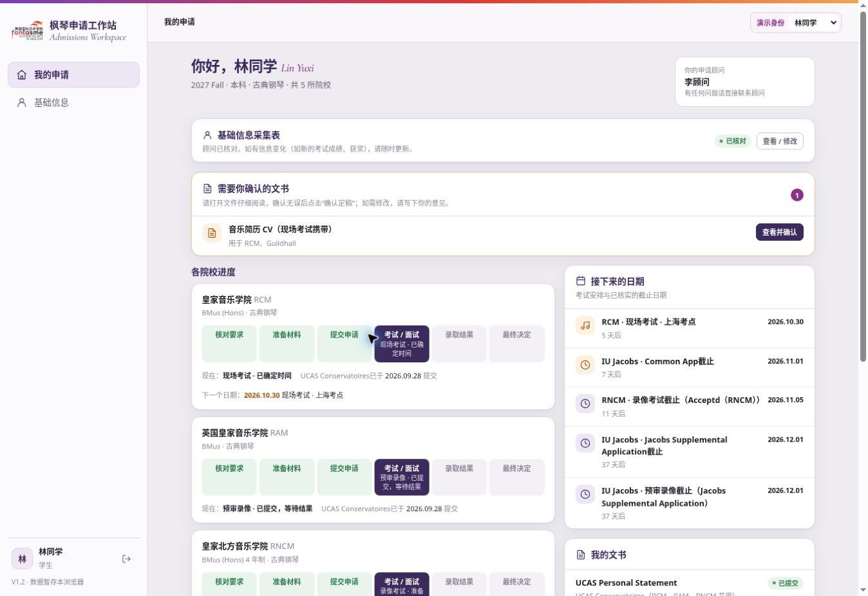Click the clock icon for RNCM 录像考试截止
Screen dimensions: 868x596
pos(585,404)
